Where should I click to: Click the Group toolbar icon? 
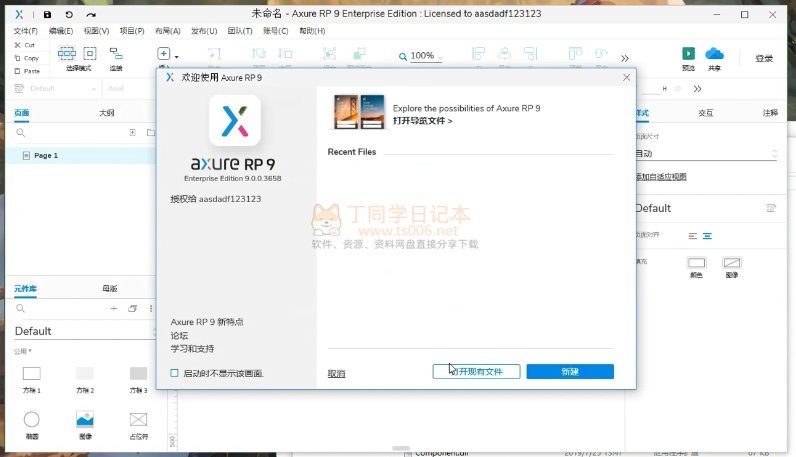[329, 53]
